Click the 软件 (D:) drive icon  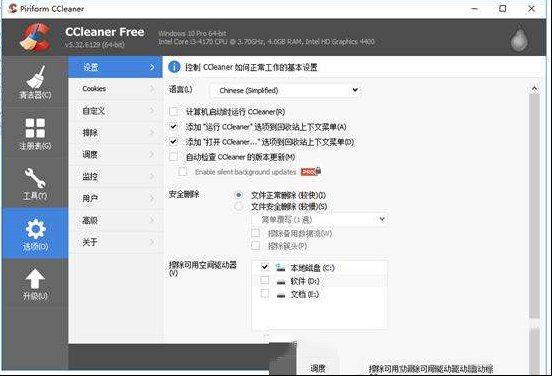pyautogui.click(x=281, y=281)
